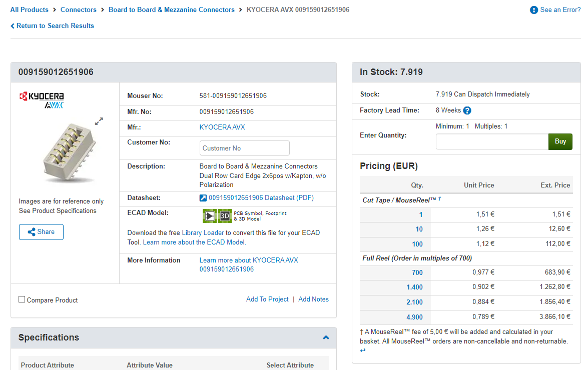Viewport: 588px width, 370px height.
Task: Open the ECAD PCB symbol play icon
Action: pyautogui.click(x=210, y=216)
